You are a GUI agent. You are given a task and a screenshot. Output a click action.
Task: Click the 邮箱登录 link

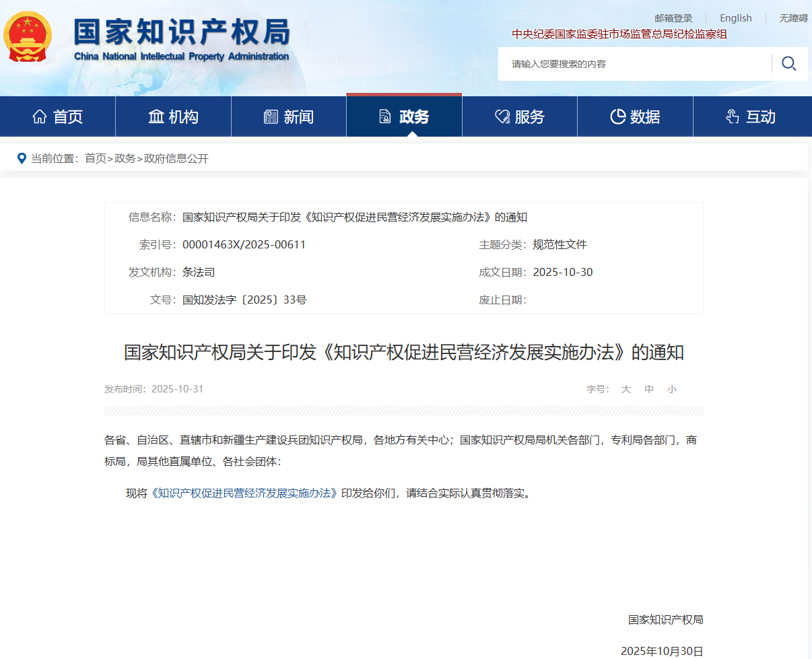[x=673, y=18]
